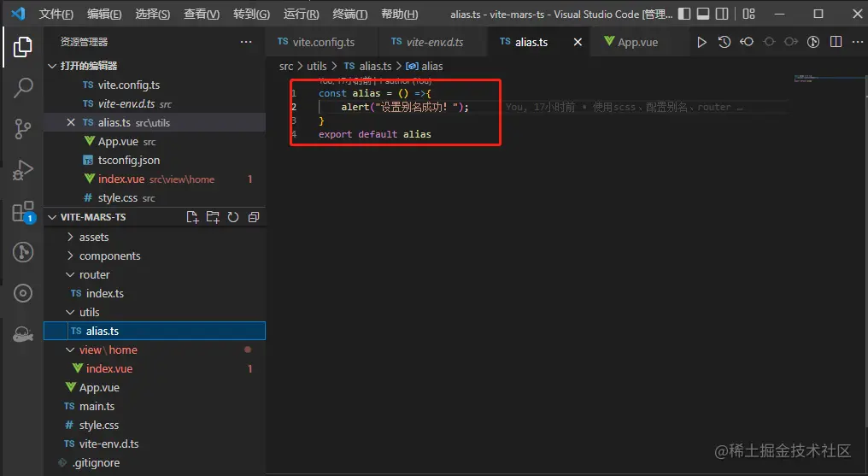Click the New File icon in VITE-MARS-TS header
Image resolution: width=868 pixels, height=476 pixels.
192,217
